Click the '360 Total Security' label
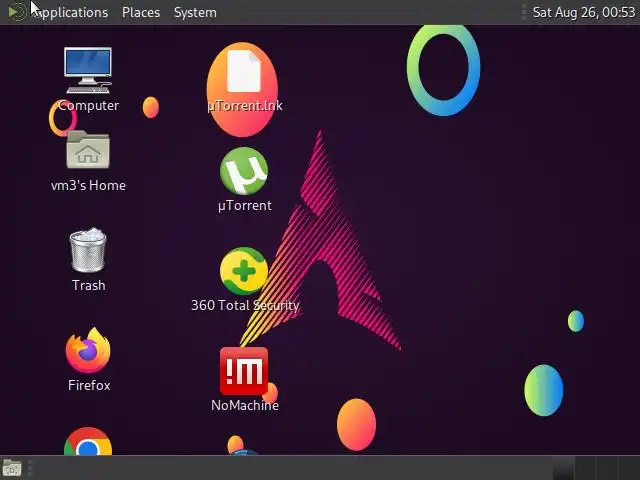Viewport: 640px width, 480px height. 245,305
